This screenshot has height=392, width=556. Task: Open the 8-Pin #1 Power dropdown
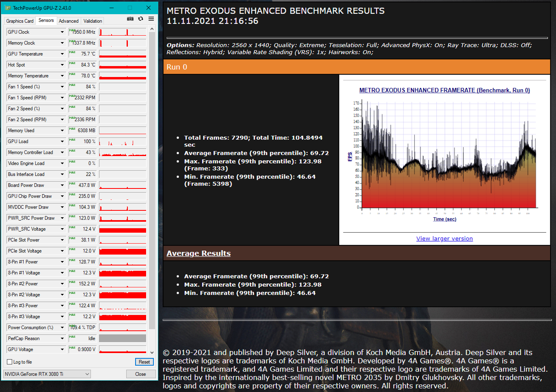click(62, 262)
